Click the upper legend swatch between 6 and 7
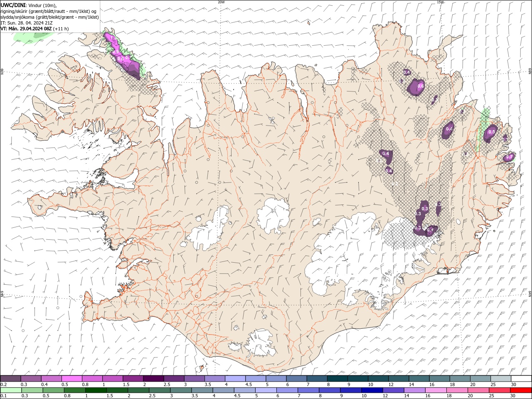This screenshot has width=532, height=399. (x=296, y=378)
